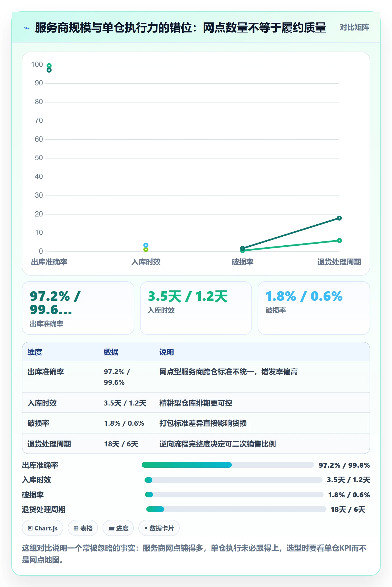
Task: Click the 进度 tag chip
Action: 118,528
